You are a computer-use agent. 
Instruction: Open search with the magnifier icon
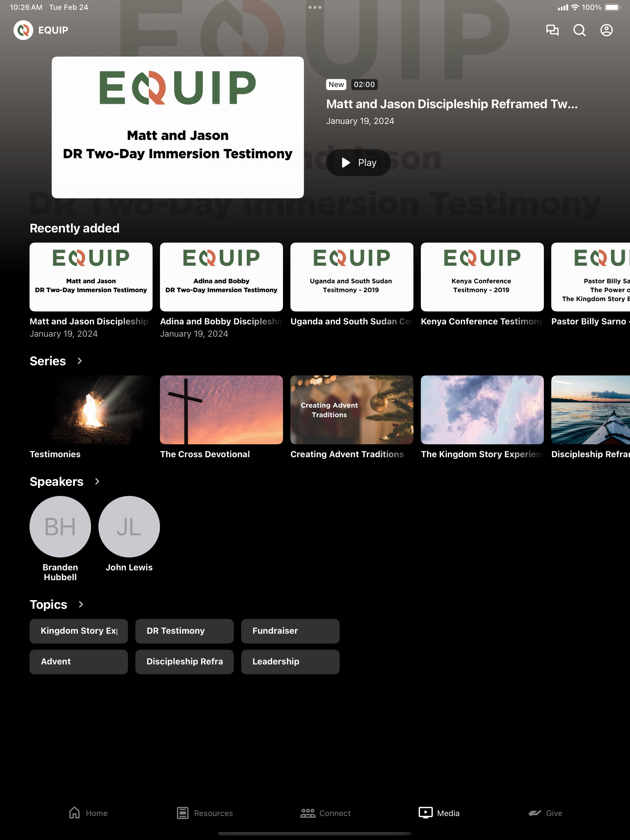coord(579,30)
